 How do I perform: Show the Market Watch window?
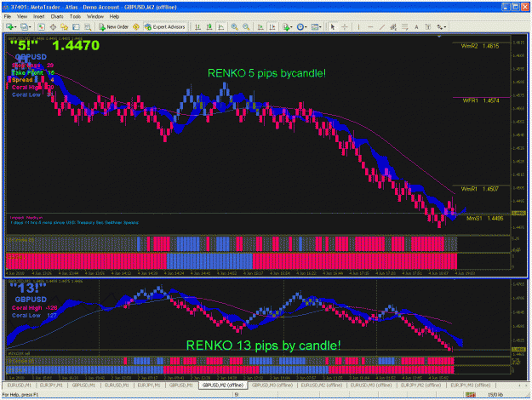point(42,26)
